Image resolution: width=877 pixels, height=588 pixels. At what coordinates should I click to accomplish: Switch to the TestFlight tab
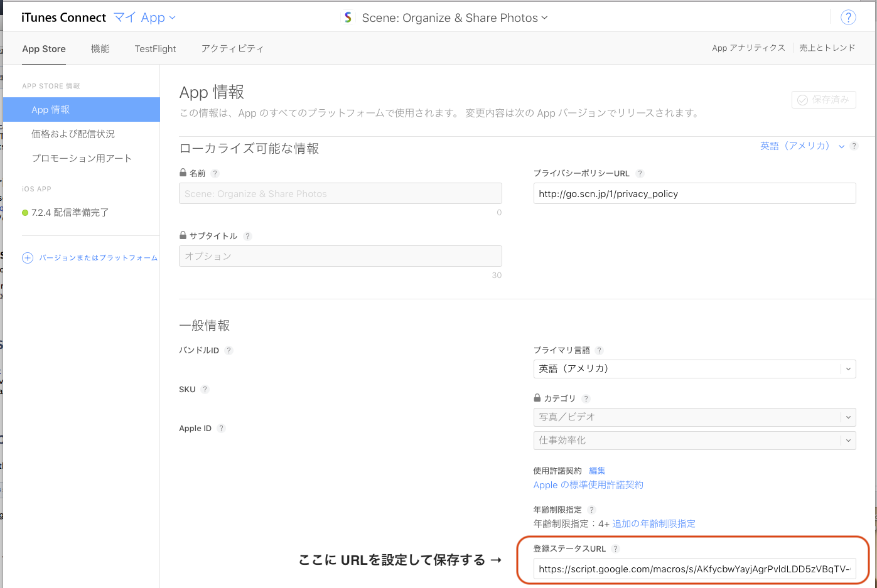[154, 48]
